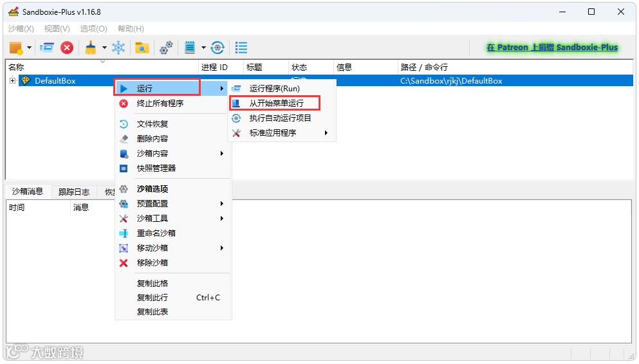Open the 选项(O) menu
Image resolution: width=639 pixels, height=364 pixels.
pyautogui.click(x=94, y=28)
